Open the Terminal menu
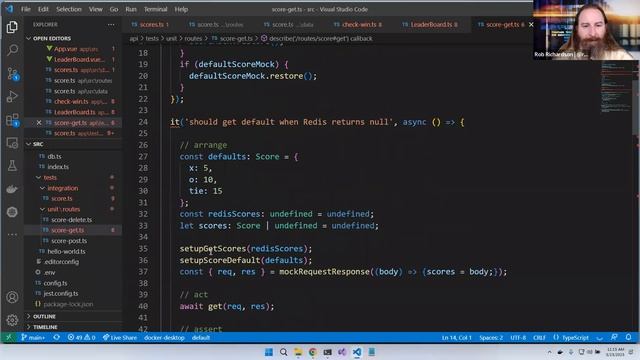Screen dimensions: 640x360 click(x=156, y=9)
